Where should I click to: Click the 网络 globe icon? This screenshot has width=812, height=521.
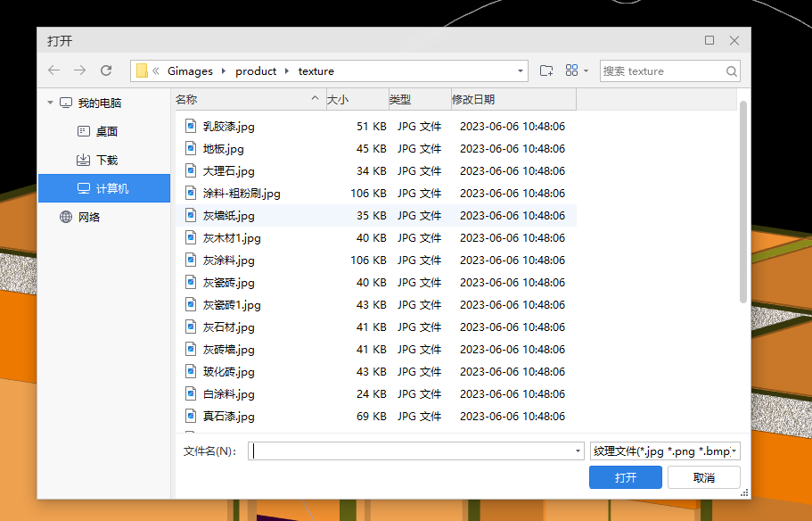[x=66, y=217]
